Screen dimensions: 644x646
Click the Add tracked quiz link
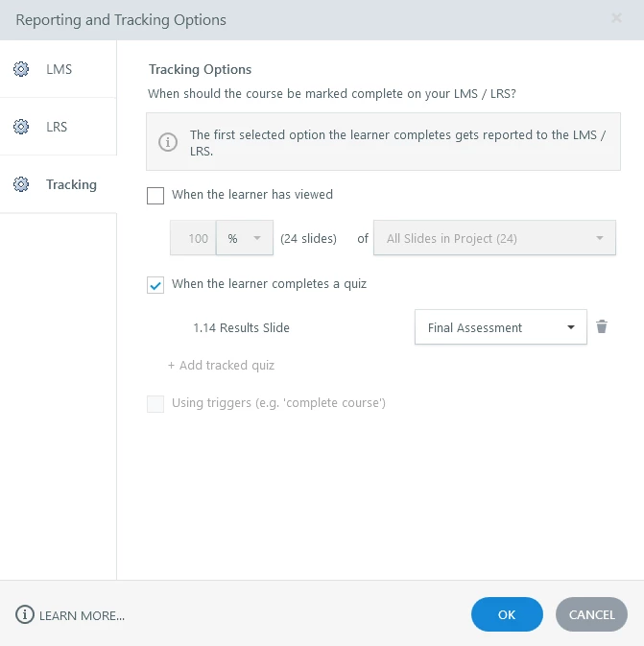click(221, 366)
